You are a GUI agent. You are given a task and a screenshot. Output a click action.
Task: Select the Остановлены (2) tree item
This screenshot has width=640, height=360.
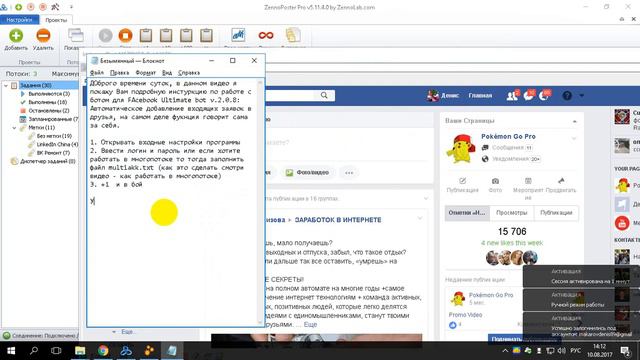click(49, 111)
